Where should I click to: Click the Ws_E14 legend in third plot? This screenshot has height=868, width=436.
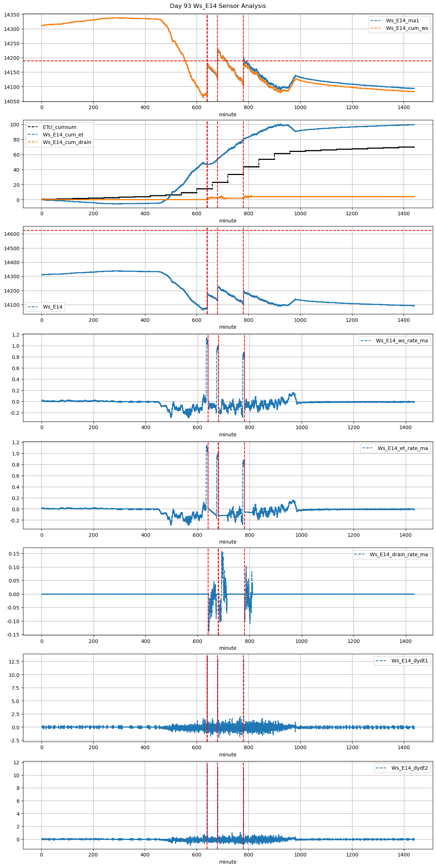(x=53, y=307)
